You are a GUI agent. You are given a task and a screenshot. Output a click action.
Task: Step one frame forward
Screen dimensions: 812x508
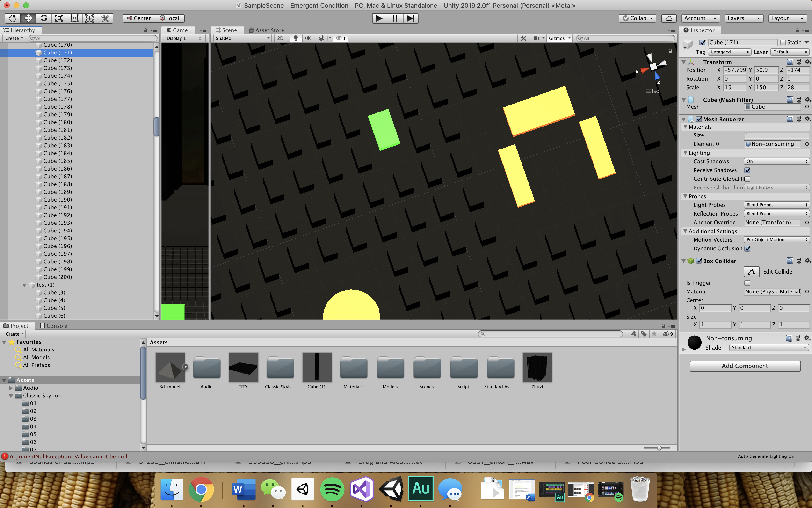410,18
